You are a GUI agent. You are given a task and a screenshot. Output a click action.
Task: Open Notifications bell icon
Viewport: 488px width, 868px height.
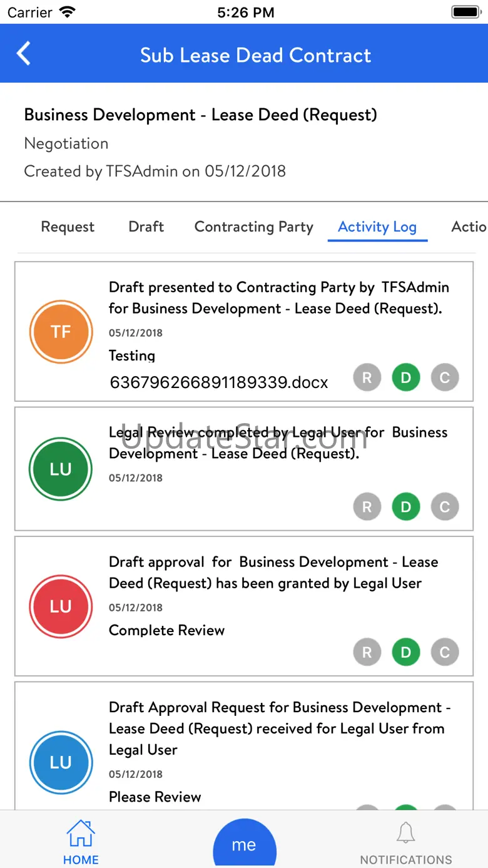click(x=405, y=834)
